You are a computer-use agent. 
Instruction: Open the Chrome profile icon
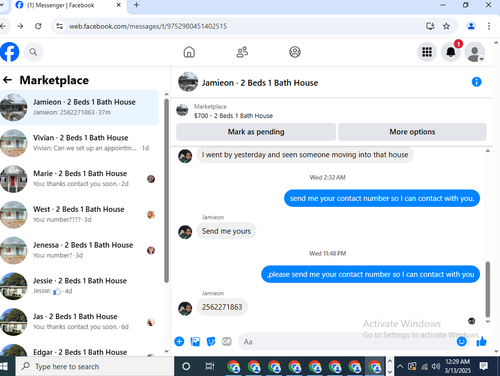(x=471, y=26)
